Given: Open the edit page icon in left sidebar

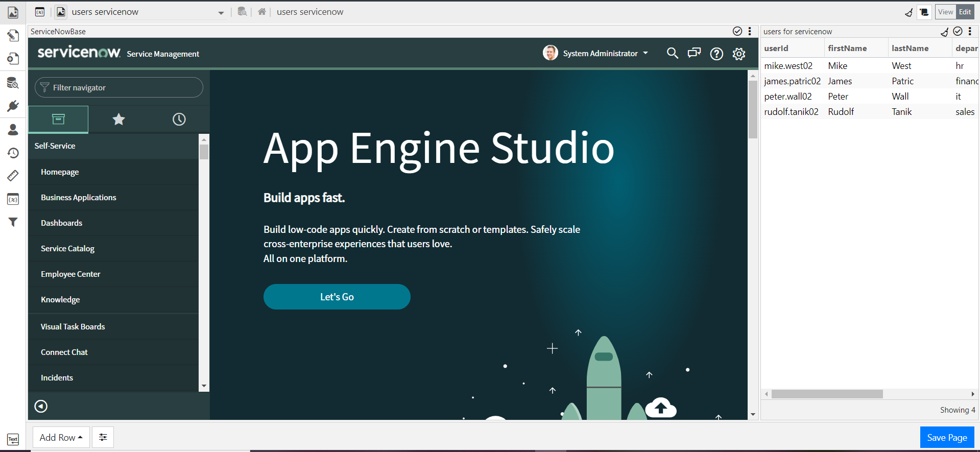Looking at the screenshot, I should (13, 35).
